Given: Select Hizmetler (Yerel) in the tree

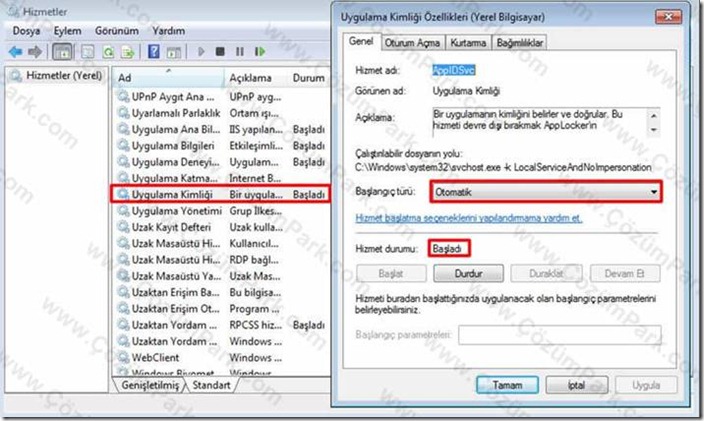Looking at the screenshot, I should point(63,75).
